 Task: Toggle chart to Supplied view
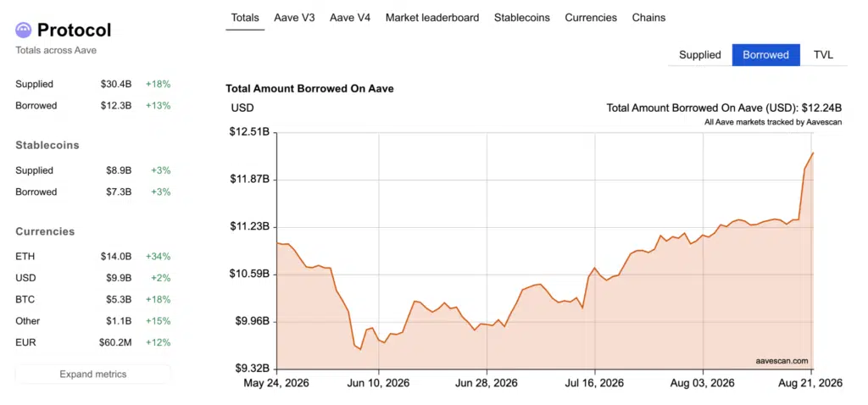tap(699, 55)
